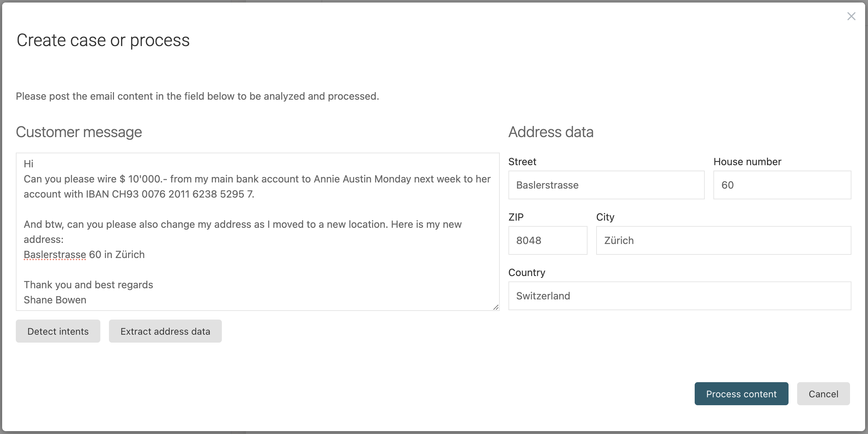Click the ZIP label text

(516, 217)
